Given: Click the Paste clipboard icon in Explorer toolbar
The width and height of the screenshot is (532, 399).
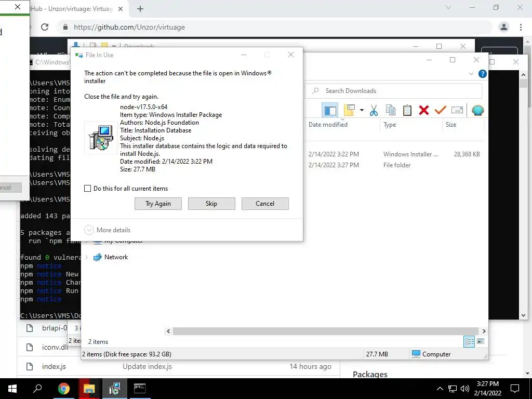Looking at the screenshot, I should (407, 110).
